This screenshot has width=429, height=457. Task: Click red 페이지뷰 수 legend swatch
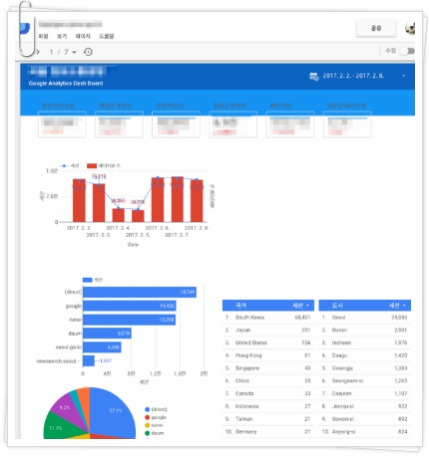[92, 166]
